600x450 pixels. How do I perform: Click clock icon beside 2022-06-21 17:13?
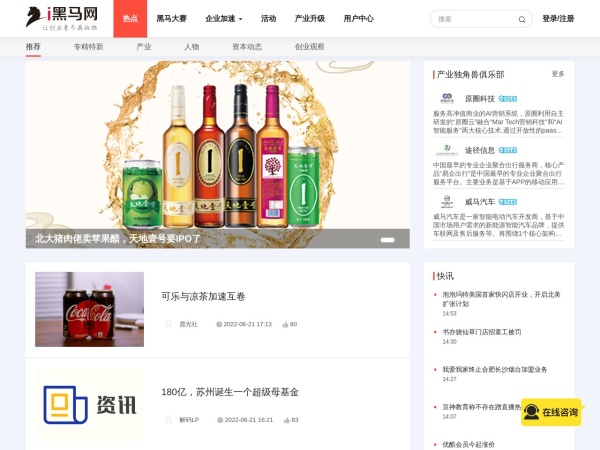pos(219,324)
